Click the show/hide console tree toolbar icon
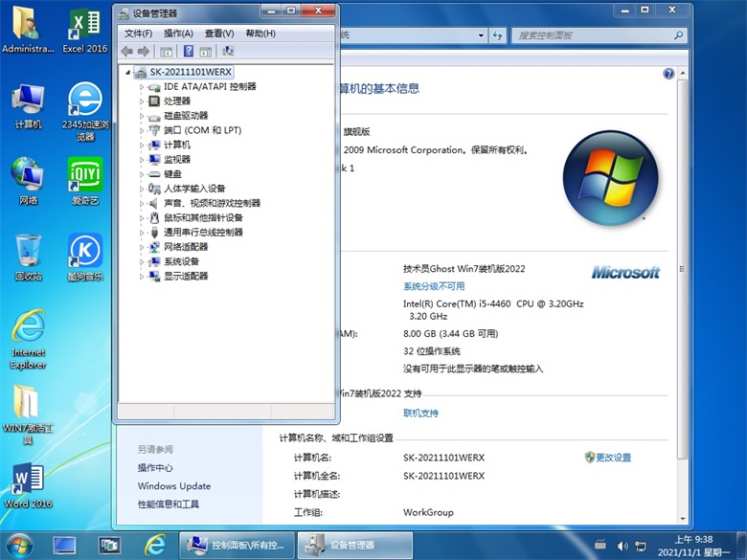The image size is (747, 560). 166,52
